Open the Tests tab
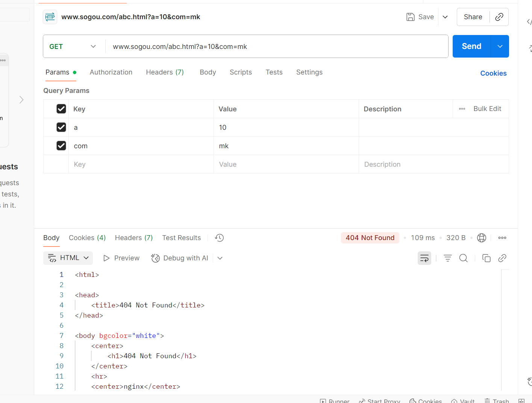Viewport: 532px width, 403px height. tap(274, 72)
